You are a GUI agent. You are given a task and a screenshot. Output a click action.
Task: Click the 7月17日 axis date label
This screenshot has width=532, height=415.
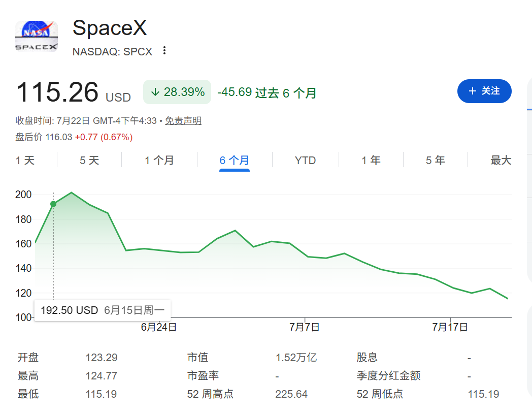click(x=450, y=327)
